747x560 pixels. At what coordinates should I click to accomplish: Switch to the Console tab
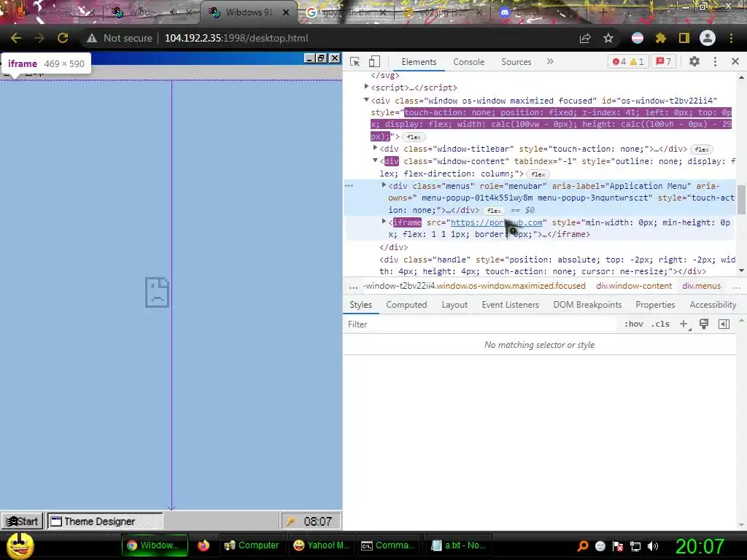pos(469,62)
